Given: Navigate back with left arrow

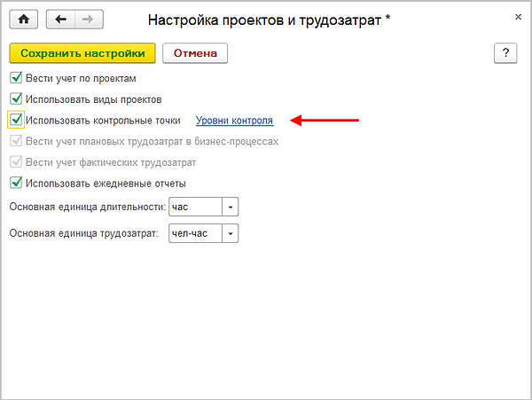Looking at the screenshot, I should pos(60,20).
